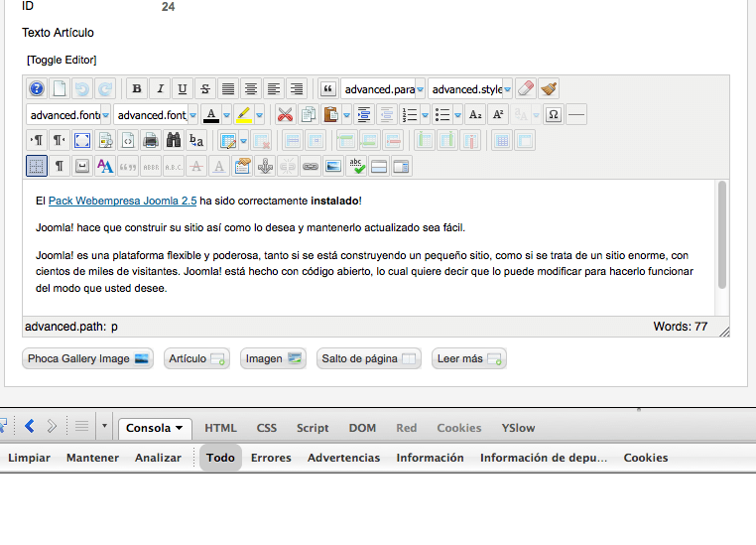This screenshot has width=756, height=545.
Task: Apply italic formatting
Action: 160,88
